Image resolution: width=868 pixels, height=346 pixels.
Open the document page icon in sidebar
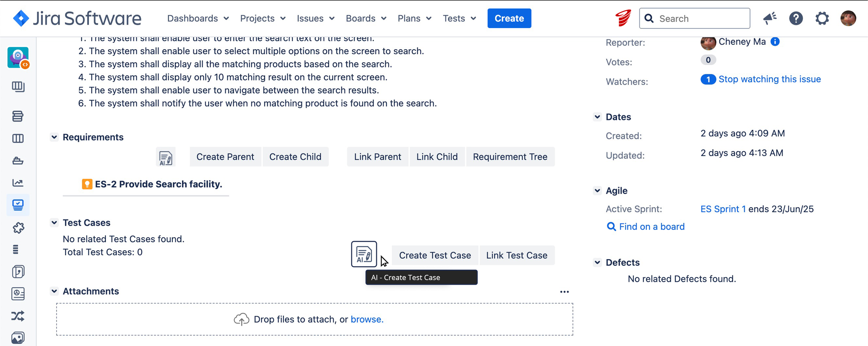pyautogui.click(x=18, y=272)
